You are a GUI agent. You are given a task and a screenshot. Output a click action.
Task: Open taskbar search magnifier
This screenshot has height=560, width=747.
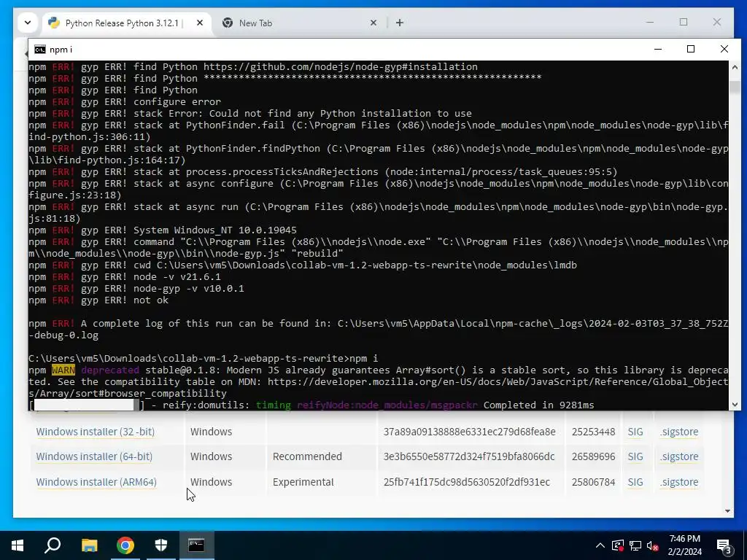53,545
